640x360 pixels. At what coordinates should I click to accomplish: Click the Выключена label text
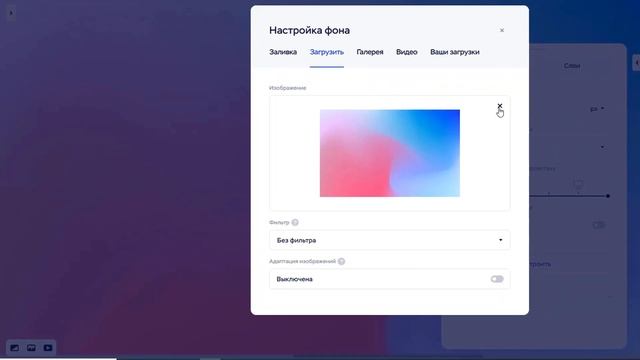294,279
